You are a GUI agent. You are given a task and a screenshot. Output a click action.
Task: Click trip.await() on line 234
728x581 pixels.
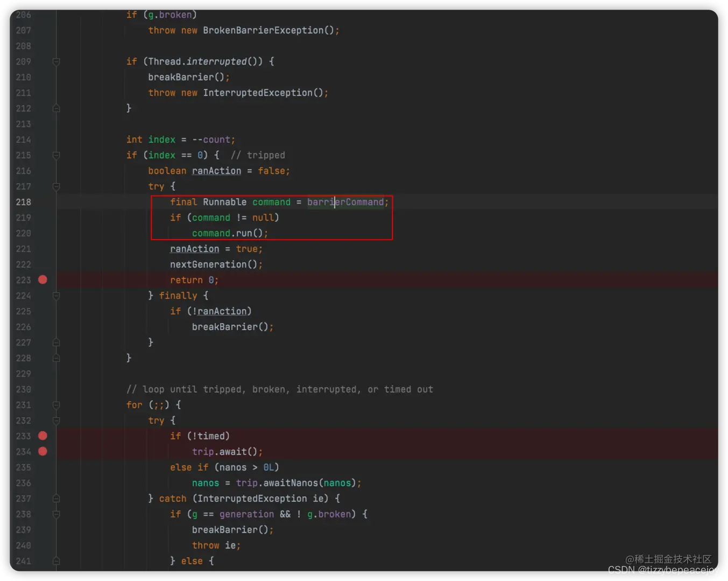coord(225,452)
